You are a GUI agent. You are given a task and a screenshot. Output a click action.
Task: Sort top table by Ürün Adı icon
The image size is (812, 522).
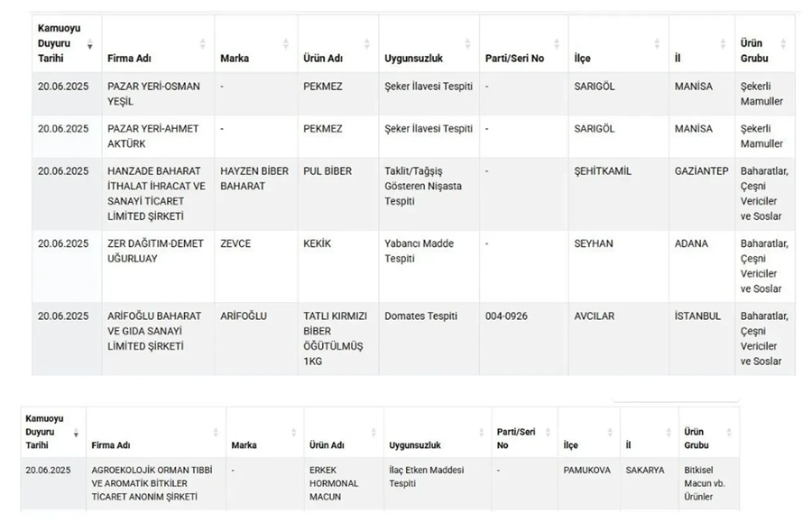(x=366, y=44)
